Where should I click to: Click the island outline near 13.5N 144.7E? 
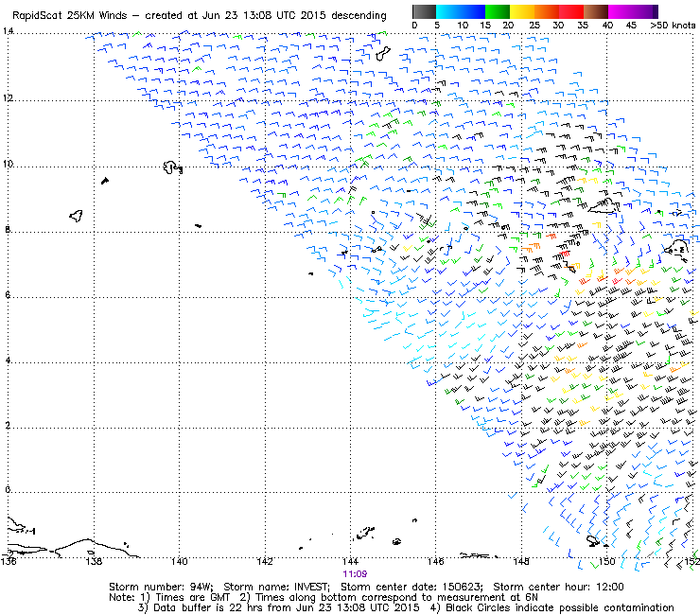382,54
